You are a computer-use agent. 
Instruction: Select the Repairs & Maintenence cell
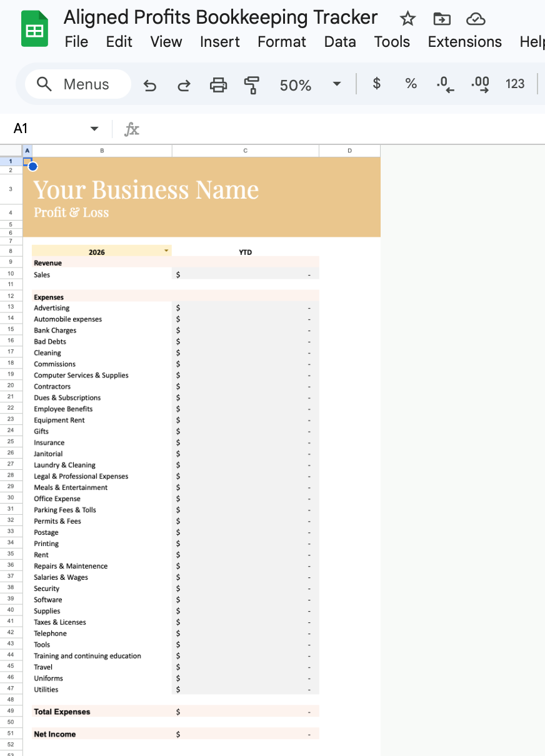(x=102, y=567)
